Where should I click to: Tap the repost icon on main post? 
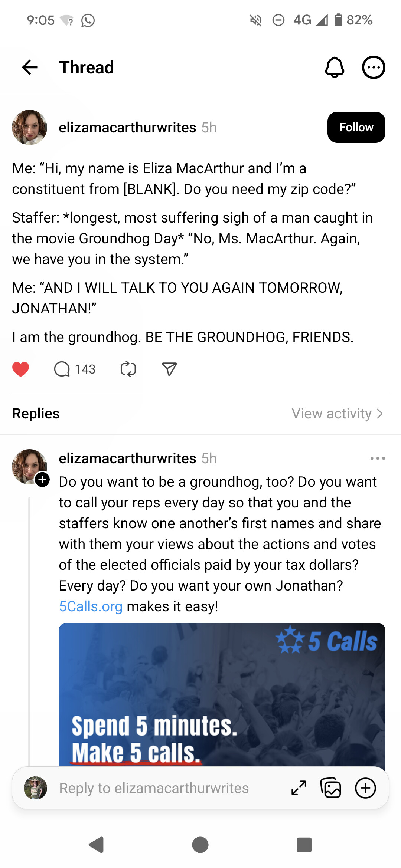[128, 369]
